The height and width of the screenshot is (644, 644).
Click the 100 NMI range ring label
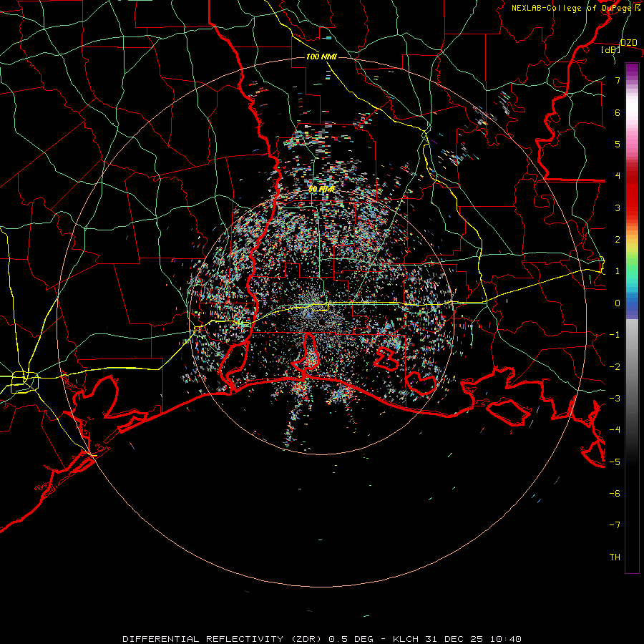tap(321, 57)
